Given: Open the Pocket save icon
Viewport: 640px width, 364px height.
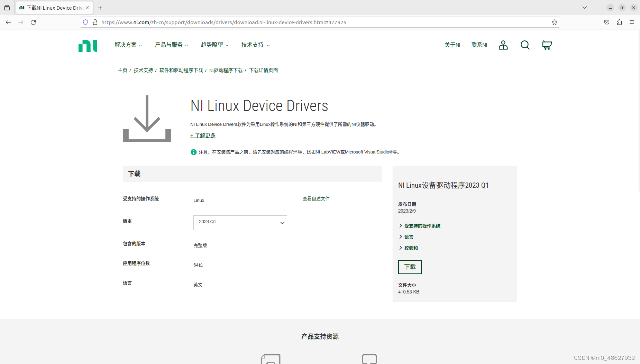Looking at the screenshot, I should (x=607, y=22).
